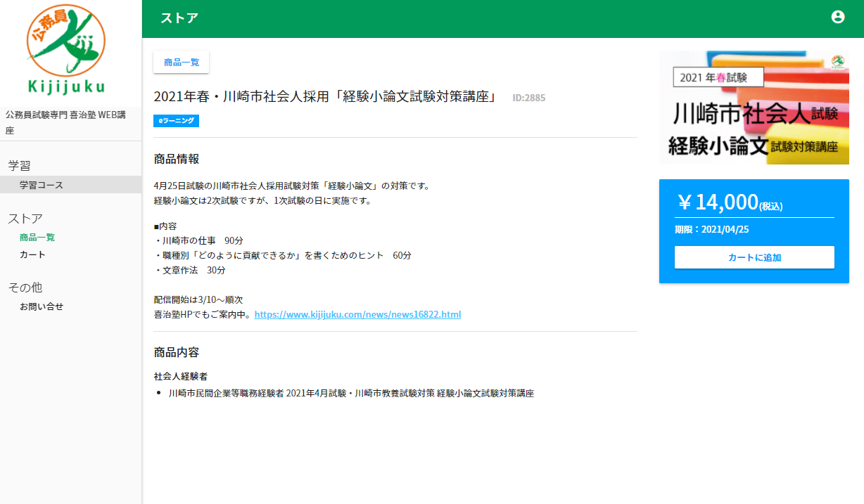Click the 配信開始は3/10～順次 line

(198, 299)
